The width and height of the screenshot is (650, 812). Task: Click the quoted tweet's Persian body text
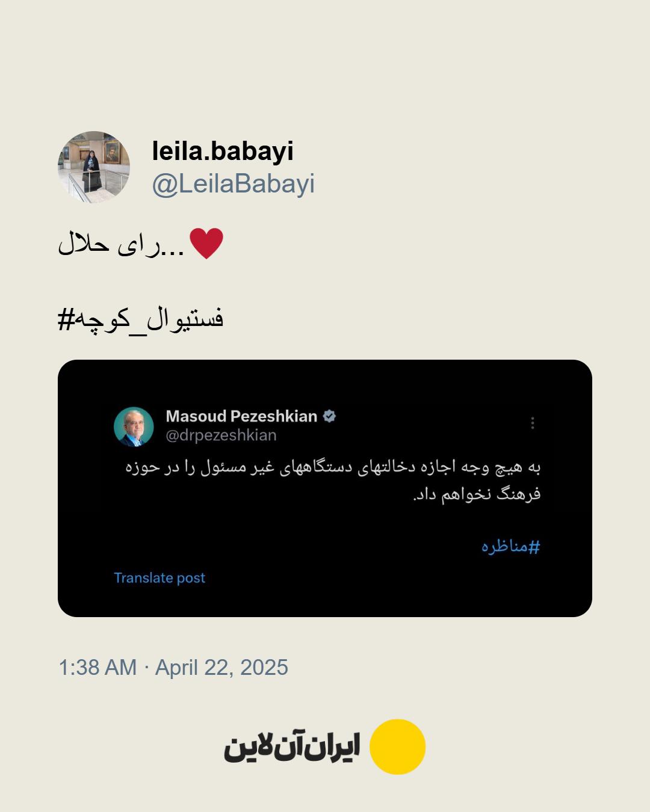coord(333,480)
